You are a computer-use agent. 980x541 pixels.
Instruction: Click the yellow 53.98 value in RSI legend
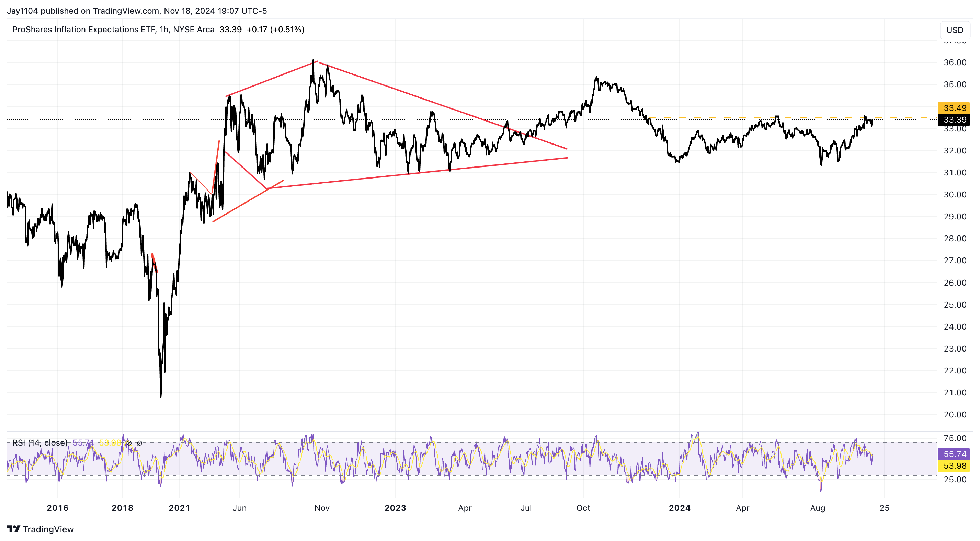110,443
